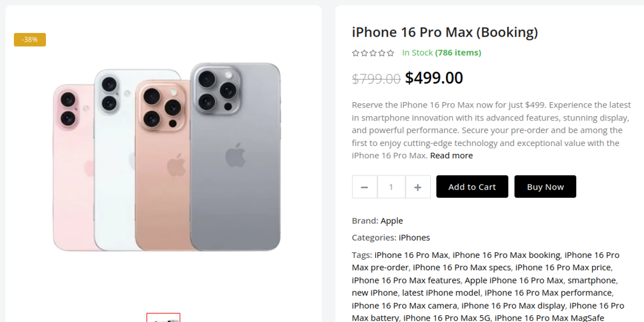The height and width of the screenshot is (322, 644).
Task: Open the "iPhone 16 Pro Max booking" tag
Action: 506,255
